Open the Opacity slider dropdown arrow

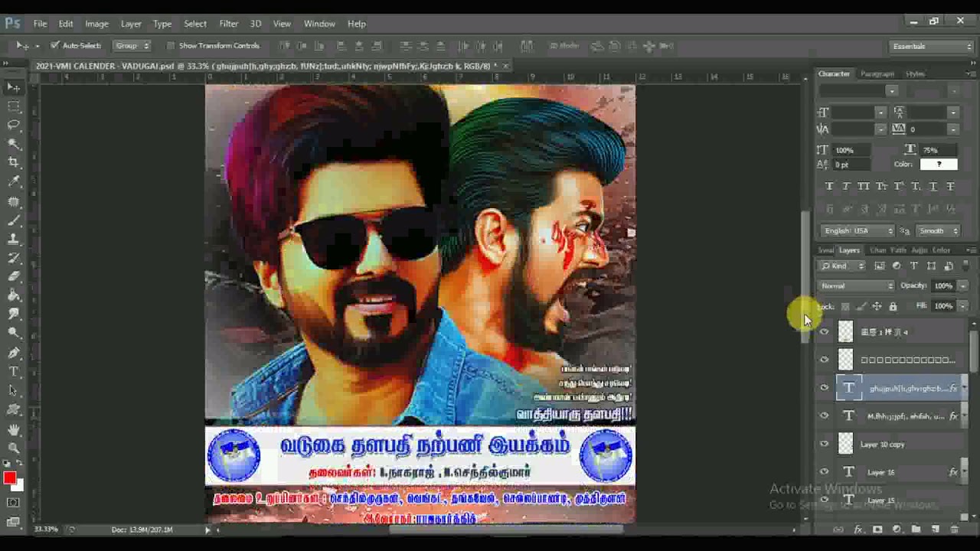(x=962, y=286)
